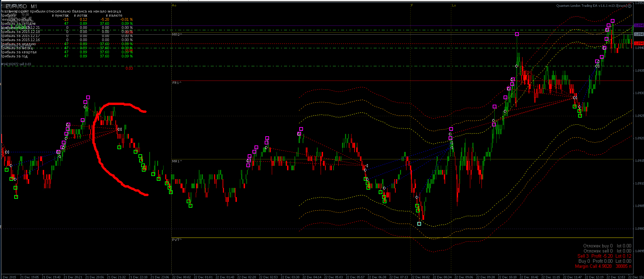This screenshot has height=279, width=644.
Task: Click the order label #142102872 sell 0.03
Action: click(16, 64)
